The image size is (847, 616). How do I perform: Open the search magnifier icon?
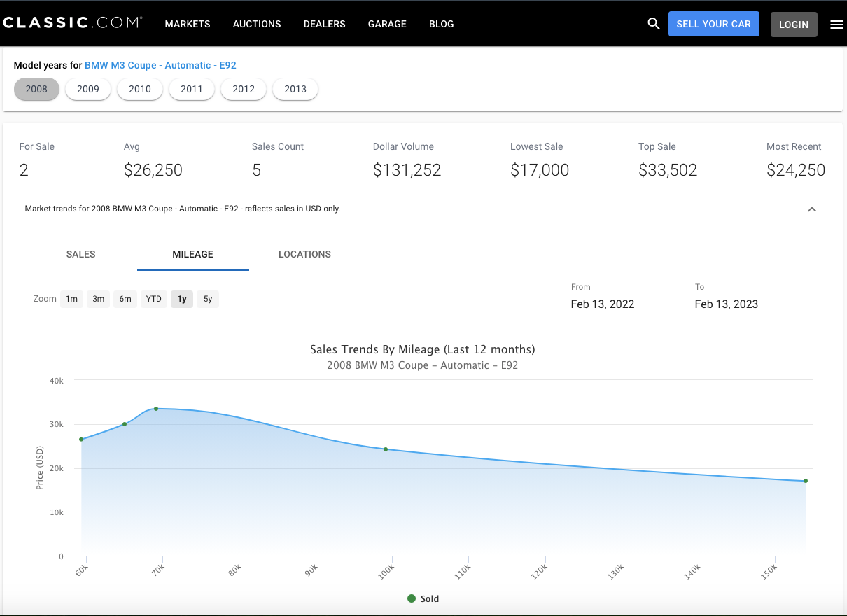[654, 24]
